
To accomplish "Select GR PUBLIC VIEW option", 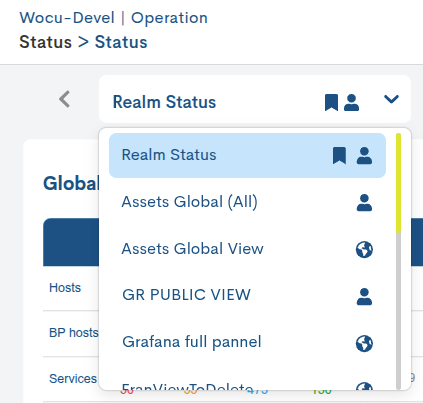I will pyautogui.click(x=247, y=295).
